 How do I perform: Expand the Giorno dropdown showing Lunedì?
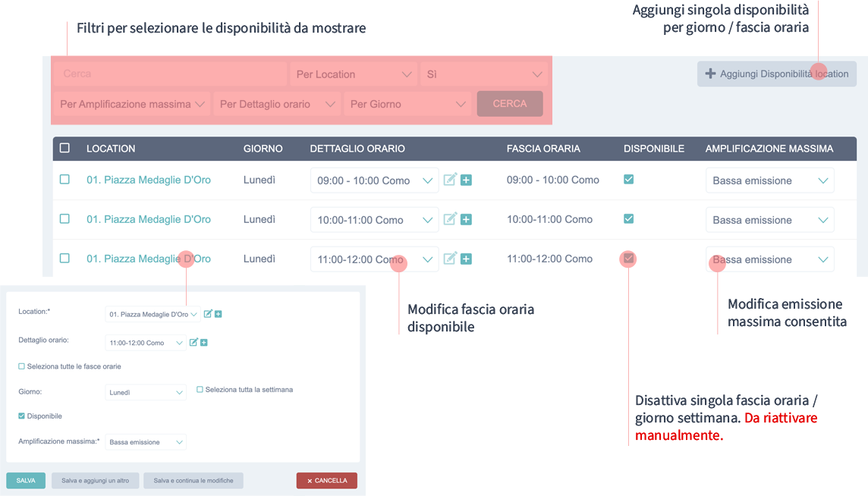145,392
